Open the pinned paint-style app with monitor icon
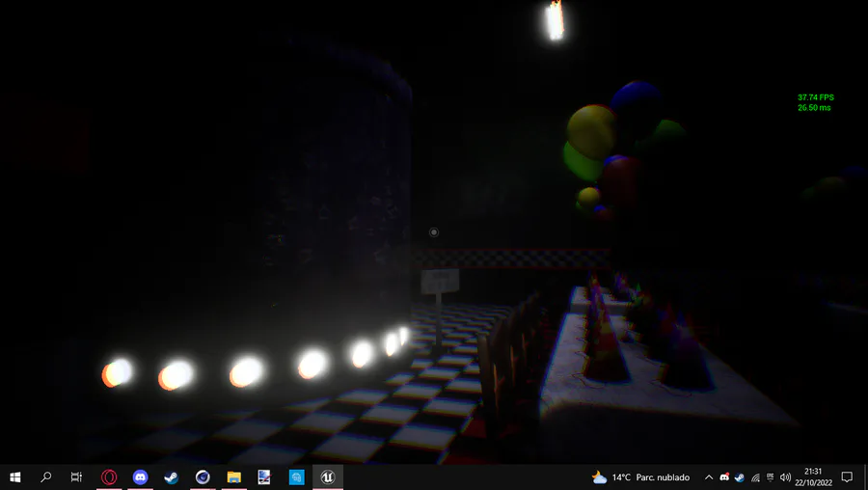The width and height of the screenshot is (868, 490). click(x=264, y=476)
